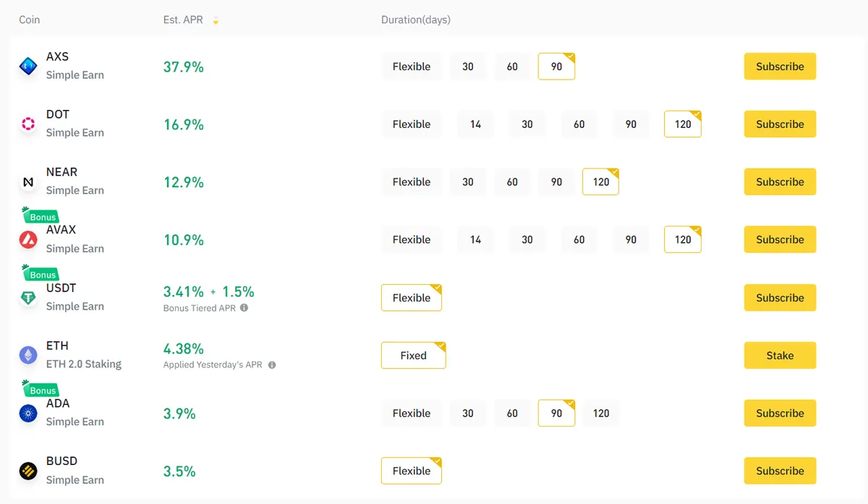Pick 90-day duration for DOT
The width and height of the screenshot is (868, 504).
click(631, 124)
